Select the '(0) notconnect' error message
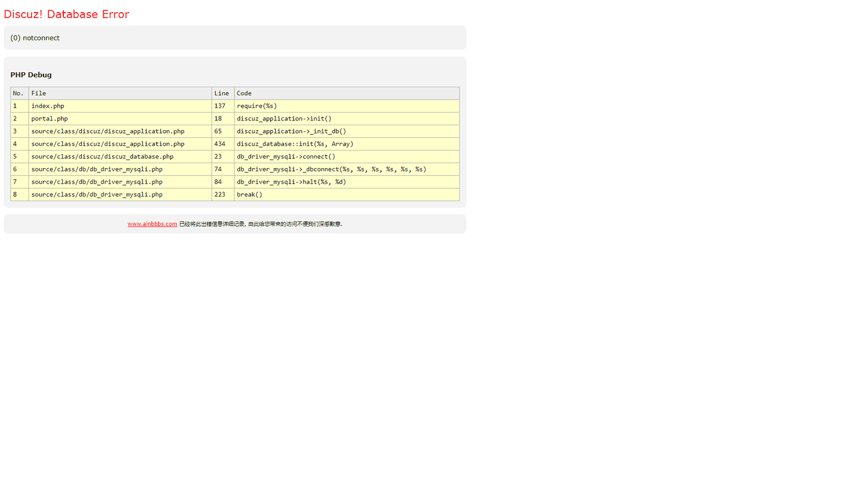 [x=35, y=38]
